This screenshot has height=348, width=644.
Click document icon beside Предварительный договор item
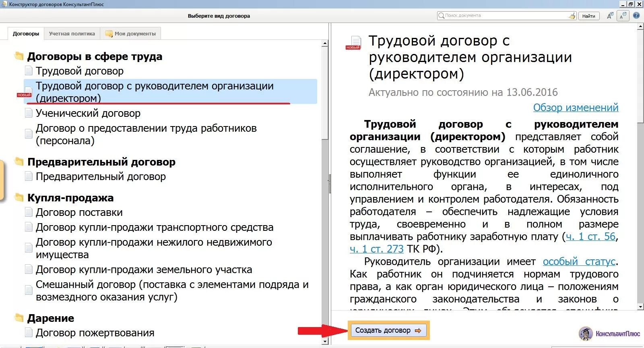(x=29, y=176)
